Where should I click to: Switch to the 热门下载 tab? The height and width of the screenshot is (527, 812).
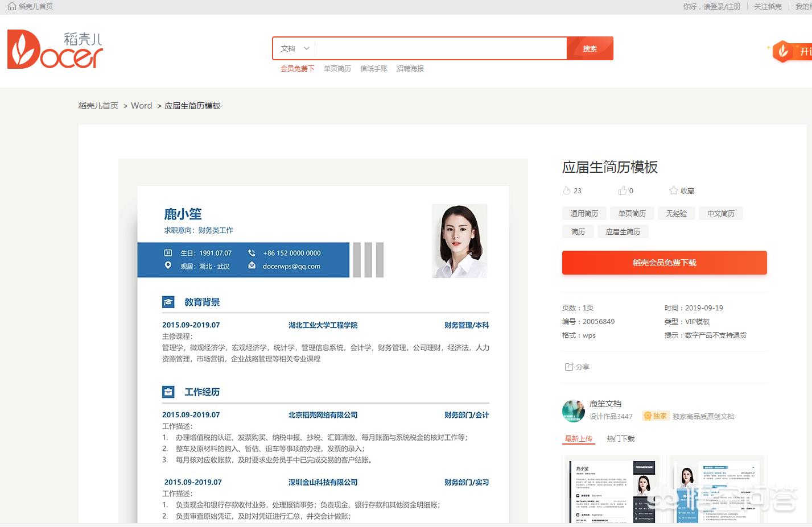click(x=621, y=438)
